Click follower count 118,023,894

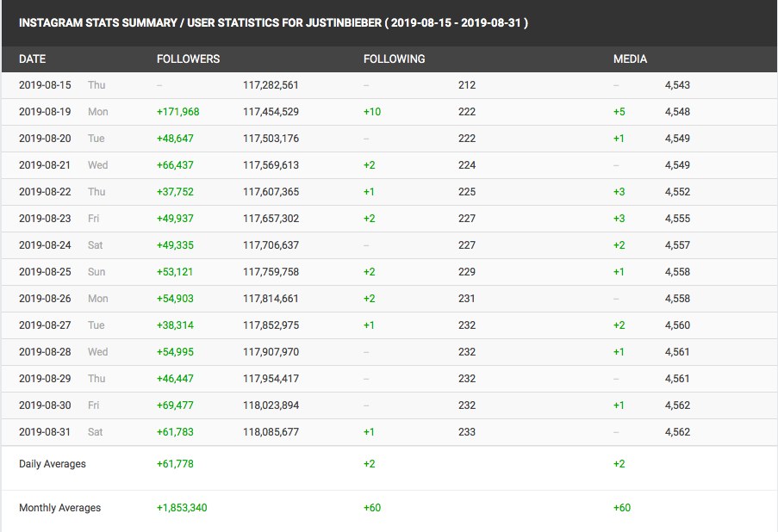(x=271, y=406)
